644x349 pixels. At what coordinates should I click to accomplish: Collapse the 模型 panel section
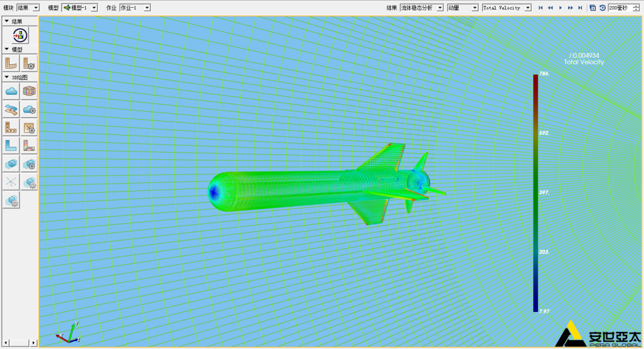tap(7, 49)
